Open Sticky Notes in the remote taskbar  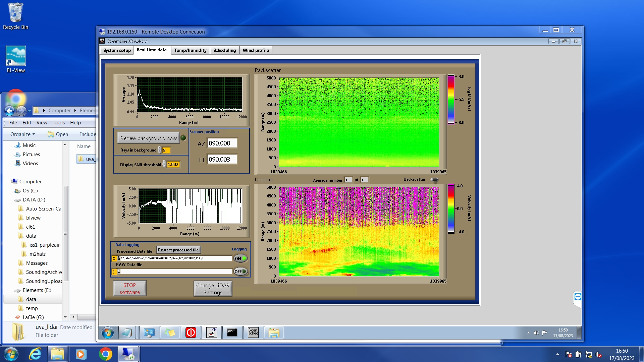[170, 333]
